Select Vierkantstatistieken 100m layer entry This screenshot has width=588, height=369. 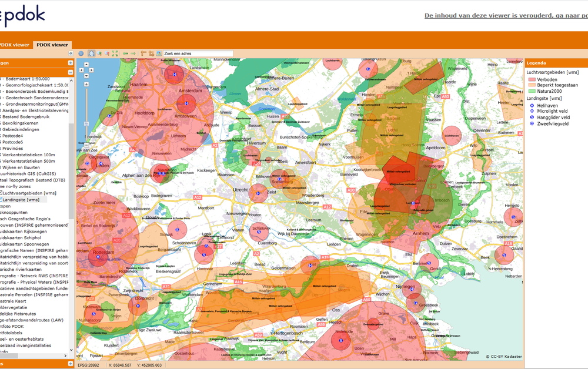coord(28,155)
